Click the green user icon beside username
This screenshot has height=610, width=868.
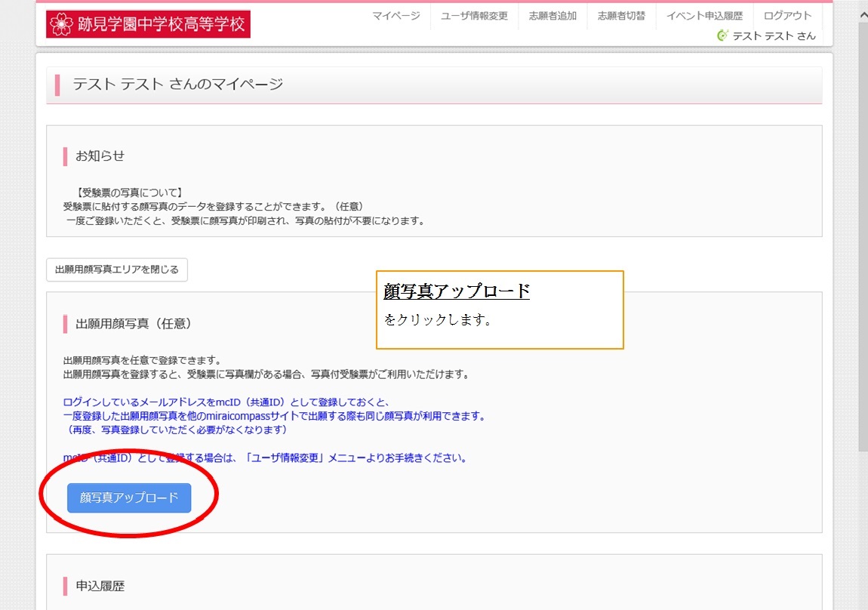coord(722,35)
